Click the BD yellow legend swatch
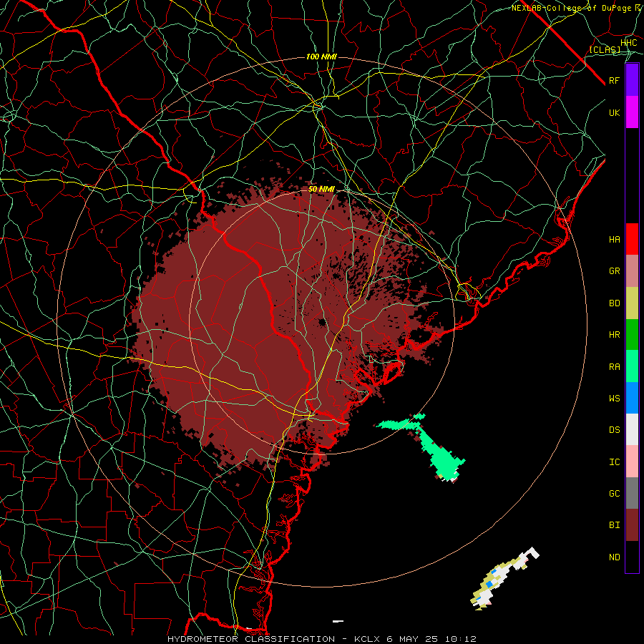The width and height of the screenshot is (644, 644). pyautogui.click(x=632, y=303)
